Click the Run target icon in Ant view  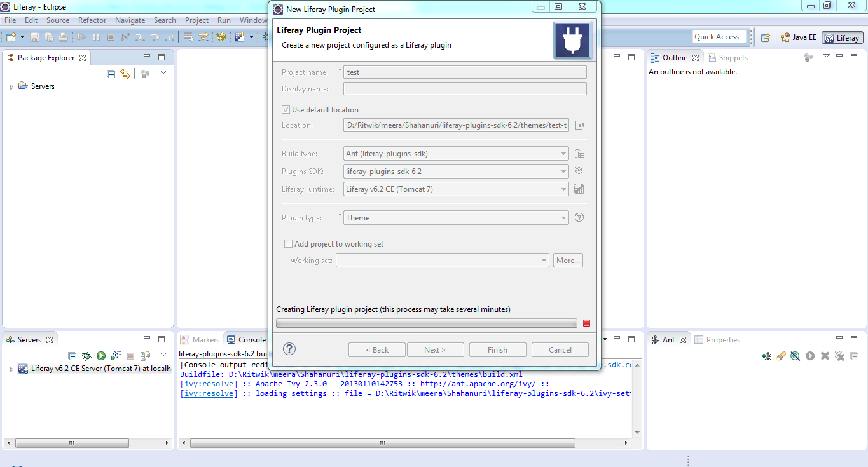(x=810, y=356)
